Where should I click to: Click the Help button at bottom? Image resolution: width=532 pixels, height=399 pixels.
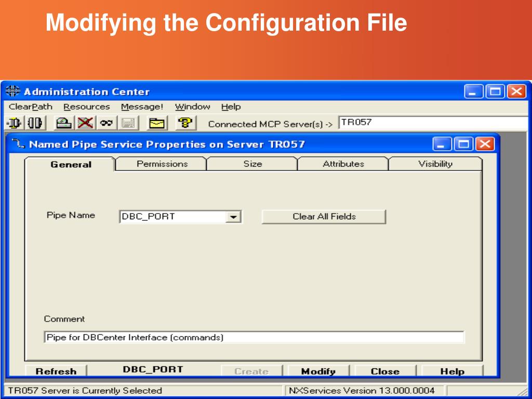(x=452, y=371)
